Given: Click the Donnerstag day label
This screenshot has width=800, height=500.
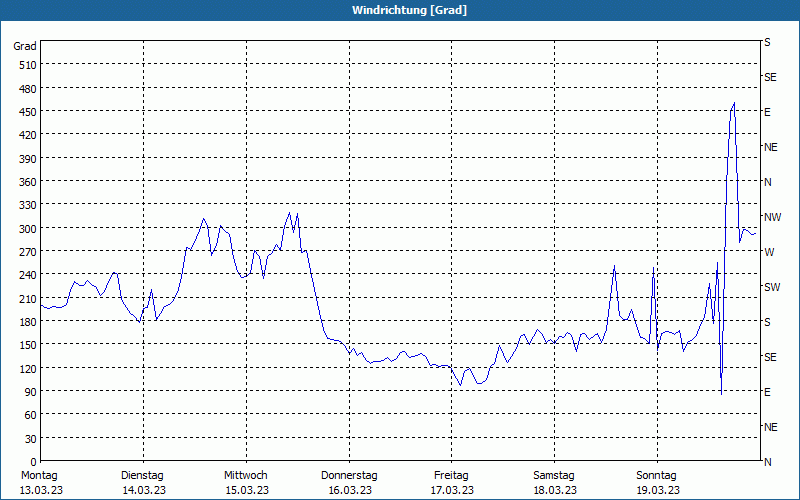Looking at the screenshot, I should [x=348, y=475].
